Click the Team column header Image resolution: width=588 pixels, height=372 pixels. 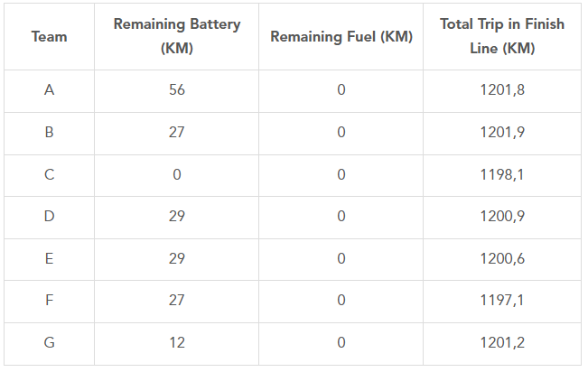click(49, 37)
